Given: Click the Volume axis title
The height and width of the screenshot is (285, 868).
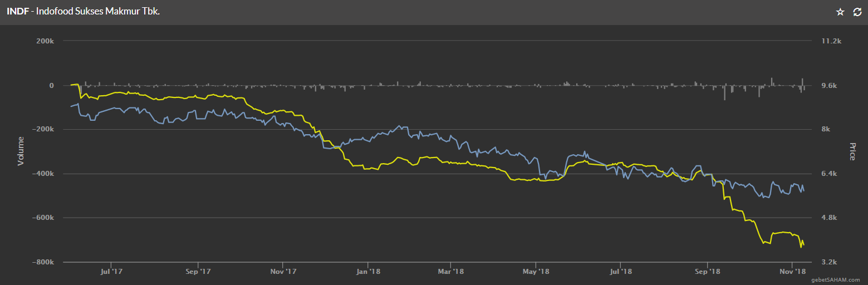Looking at the screenshot, I should 21,151.
